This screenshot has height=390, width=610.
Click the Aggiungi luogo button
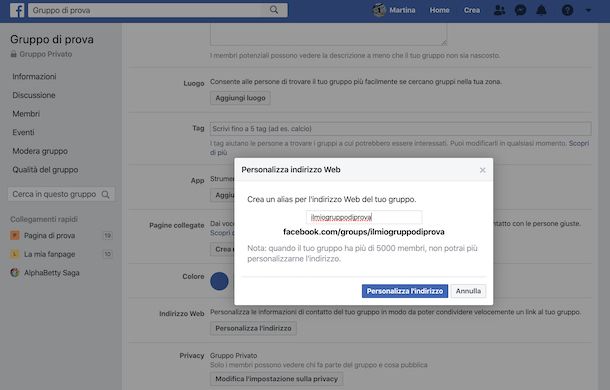[240, 98]
